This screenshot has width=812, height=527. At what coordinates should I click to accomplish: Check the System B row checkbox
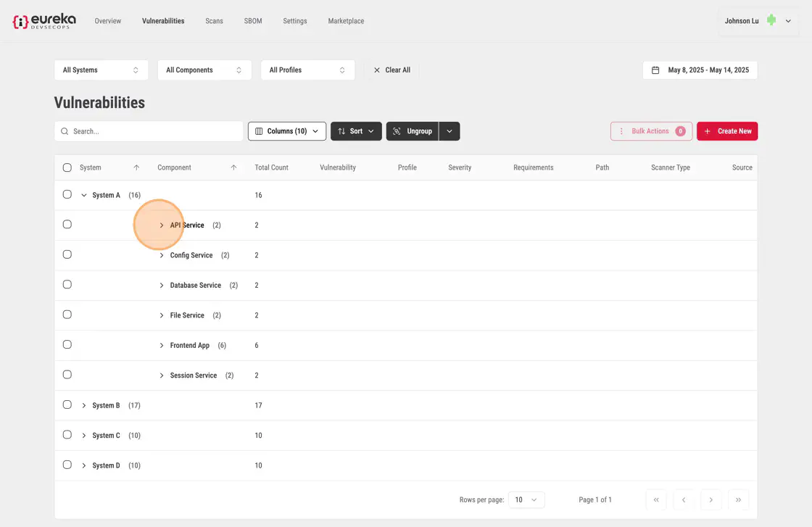(67, 405)
